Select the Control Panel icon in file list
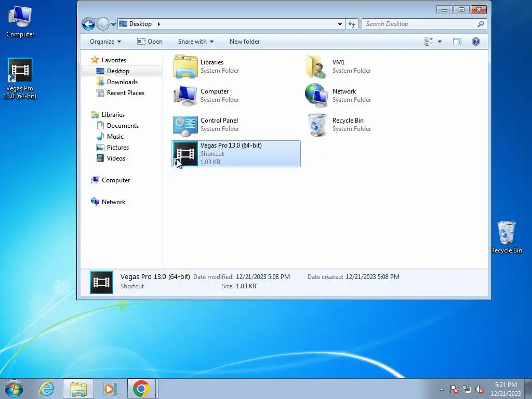The width and height of the screenshot is (532, 399). (x=185, y=125)
